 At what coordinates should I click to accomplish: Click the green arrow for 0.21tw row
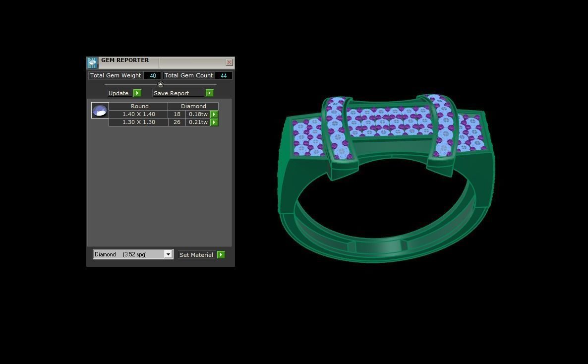(214, 122)
